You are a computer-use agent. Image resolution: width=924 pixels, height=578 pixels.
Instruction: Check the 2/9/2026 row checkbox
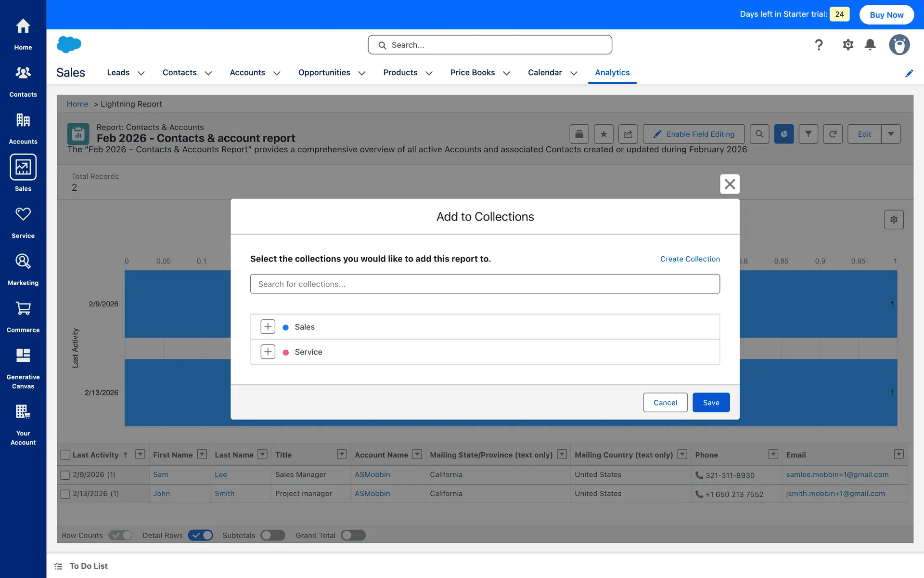pos(65,475)
